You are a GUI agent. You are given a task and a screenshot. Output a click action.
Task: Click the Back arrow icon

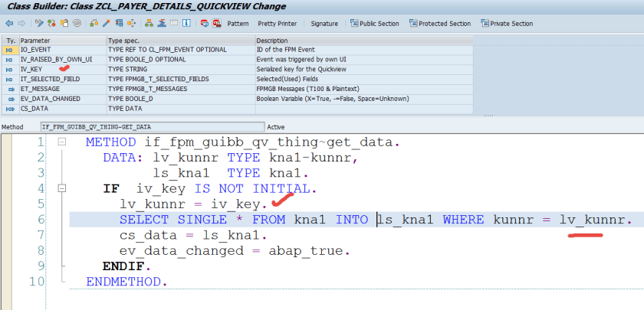click(x=9, y=24)
